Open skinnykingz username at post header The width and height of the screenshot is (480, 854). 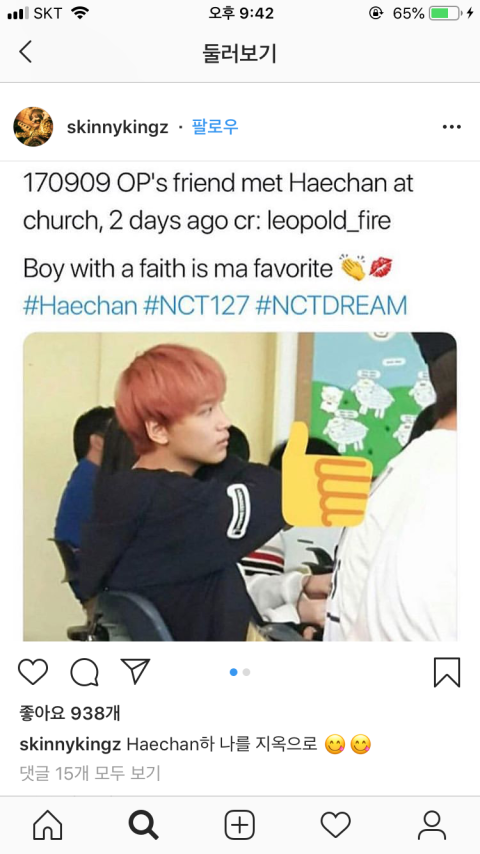pyautogui.click(x=118, y=128)
